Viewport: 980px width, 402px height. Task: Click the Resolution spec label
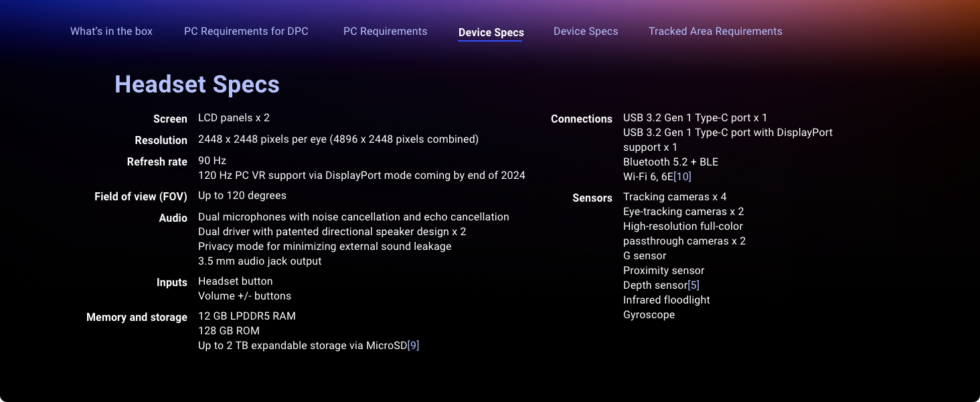coord(161,140)
